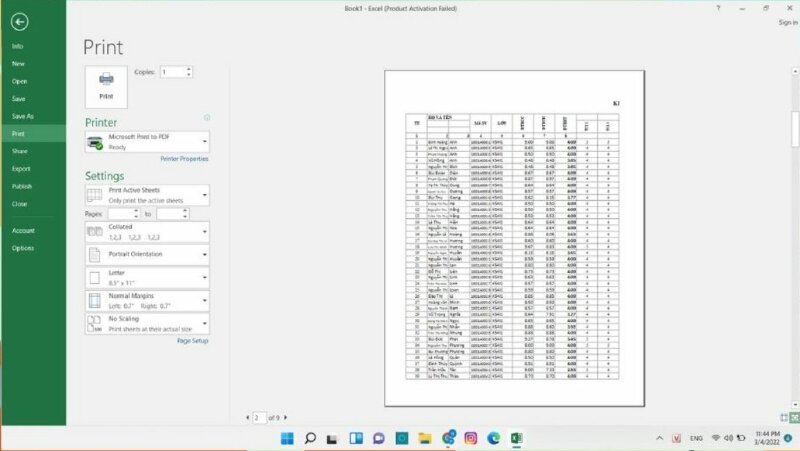Open the Print Active Sheets dropdown
800x451 pixels.
click(147, 195)
